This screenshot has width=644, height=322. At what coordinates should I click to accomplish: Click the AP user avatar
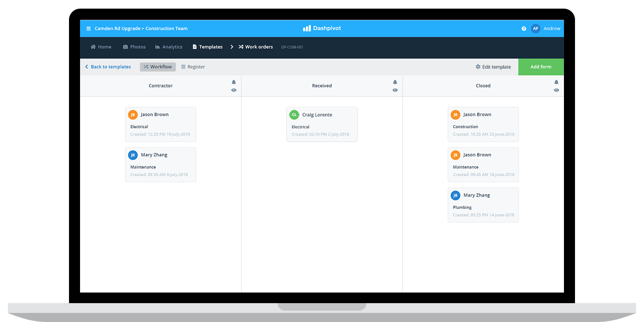coord(535,29)
